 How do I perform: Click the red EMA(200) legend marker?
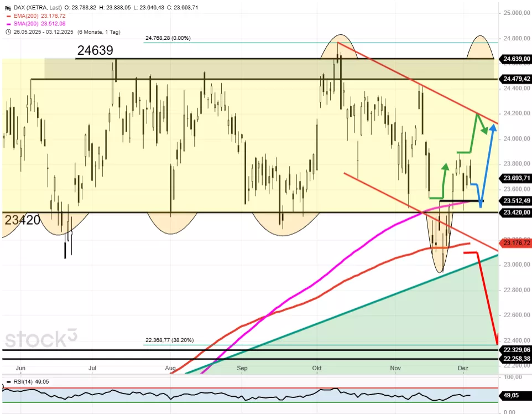tap(8, 16)
